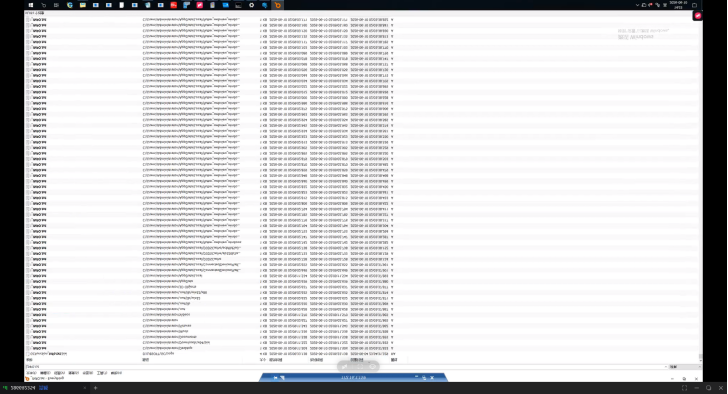Image resolution: width=728 pixels, height=394 pixels.
Task: Select the orange Everything search taskbar icon
Action: pyautogui.click(x=278, y=5)
